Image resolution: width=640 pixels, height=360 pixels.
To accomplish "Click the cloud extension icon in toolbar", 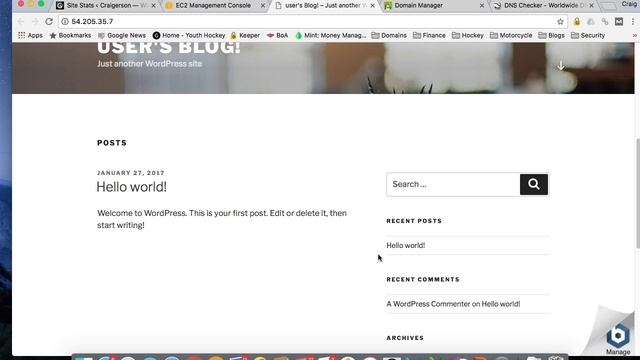I will pyautogui.click(x=591, y=22).
